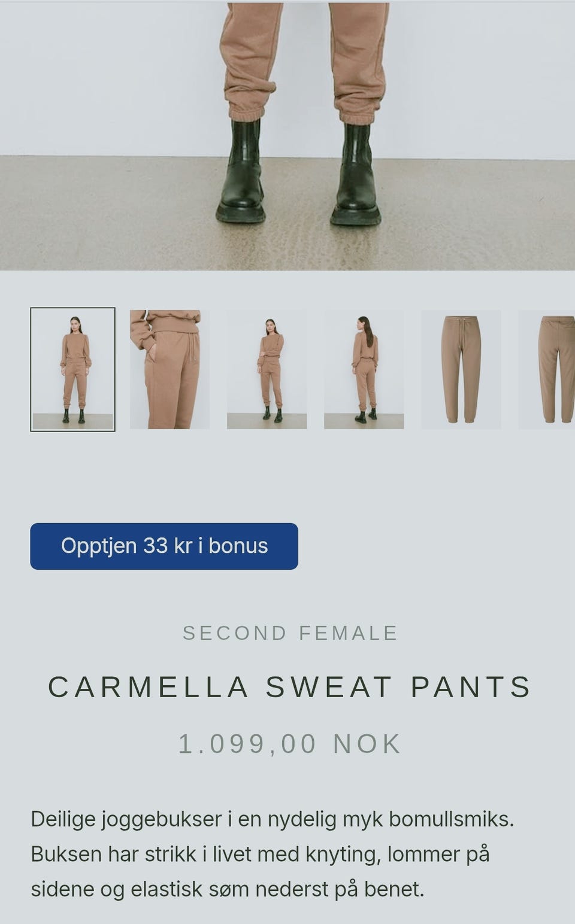View the back-view model thumbnail

(364, 369)
